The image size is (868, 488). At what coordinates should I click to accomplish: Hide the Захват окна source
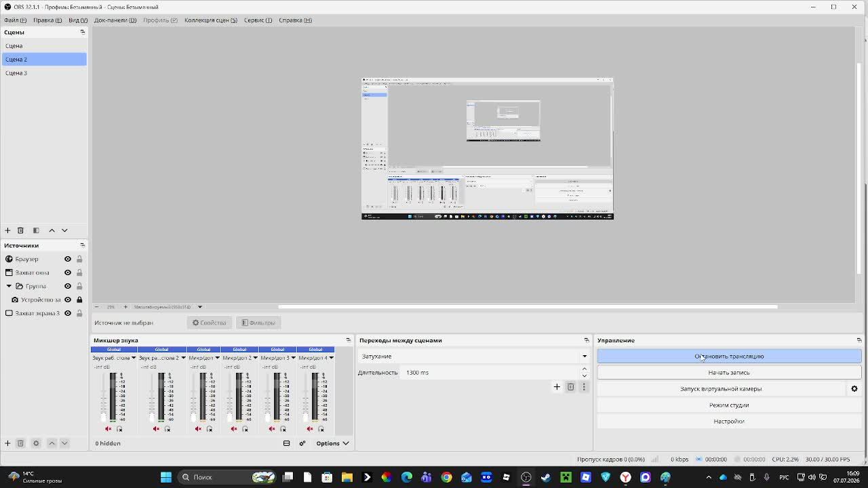coord(68,272)
